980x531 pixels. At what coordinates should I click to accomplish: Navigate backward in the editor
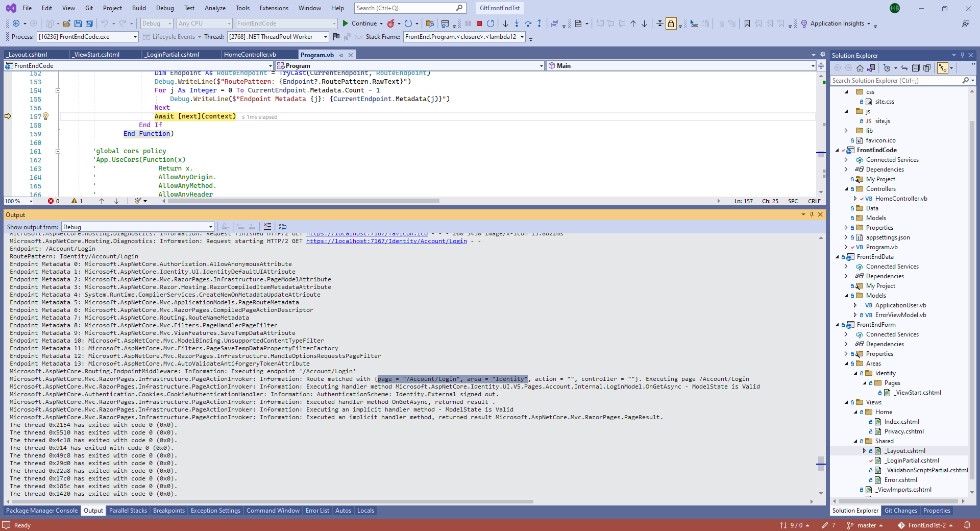tap(16, 23)
